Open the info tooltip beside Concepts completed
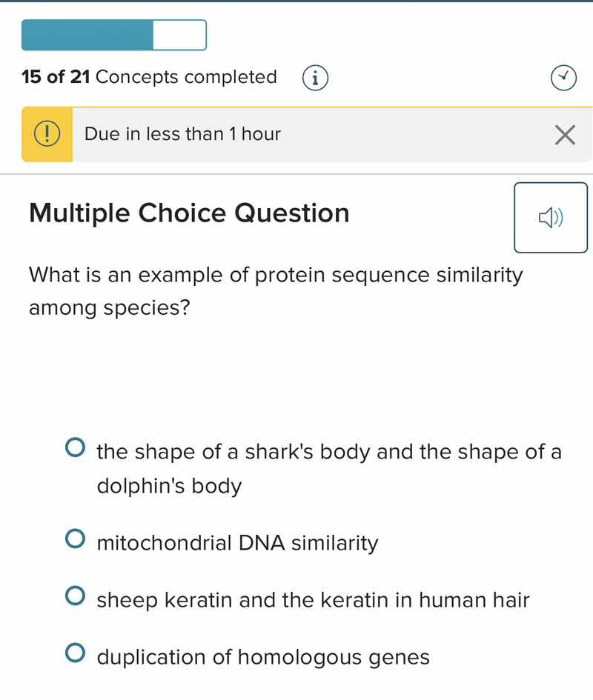This screenshot has height=700, width=593. [314, 77]
